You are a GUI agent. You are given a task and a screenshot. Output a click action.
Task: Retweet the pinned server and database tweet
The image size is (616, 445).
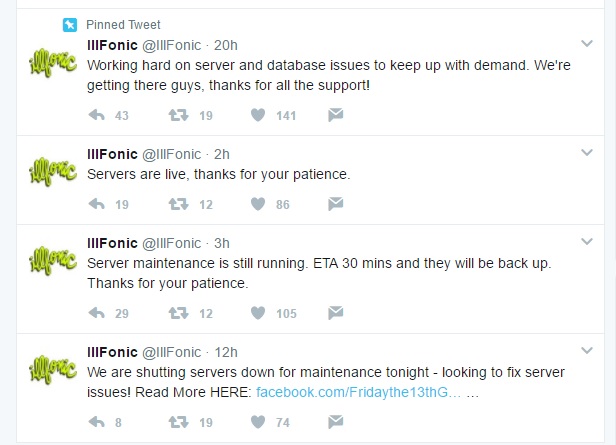pos(178,115)
